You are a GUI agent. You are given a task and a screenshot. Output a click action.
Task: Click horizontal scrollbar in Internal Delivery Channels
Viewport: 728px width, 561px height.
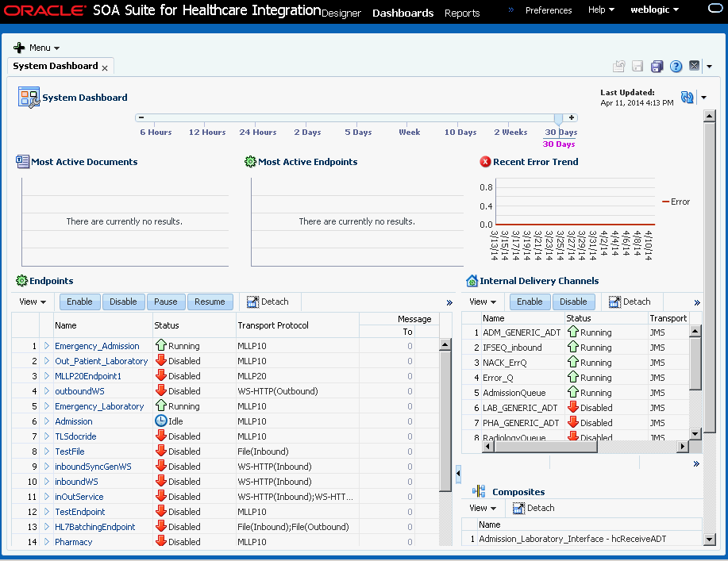click(x=585, y=447)
